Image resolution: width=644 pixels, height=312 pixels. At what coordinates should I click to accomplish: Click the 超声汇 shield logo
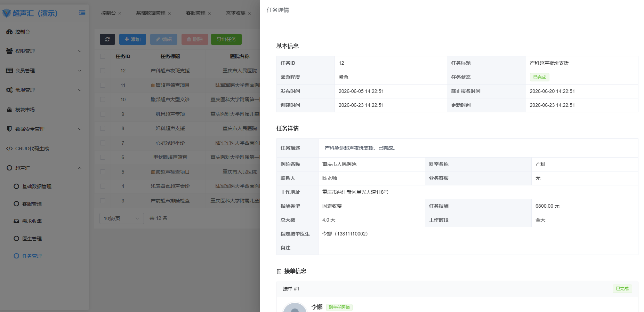pos(7,13)
